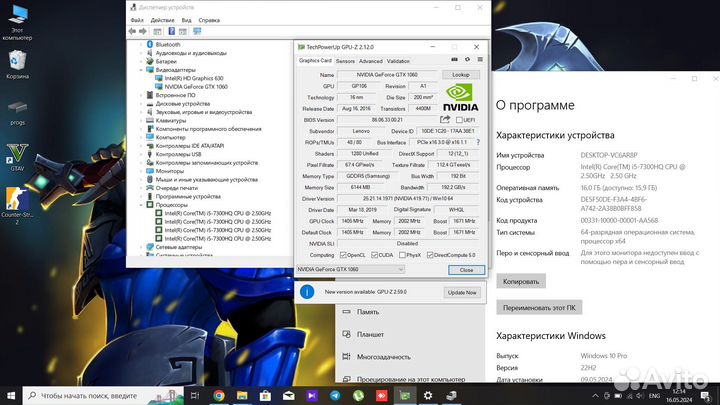Toggle the CUDA checkbox

(374, 255)
